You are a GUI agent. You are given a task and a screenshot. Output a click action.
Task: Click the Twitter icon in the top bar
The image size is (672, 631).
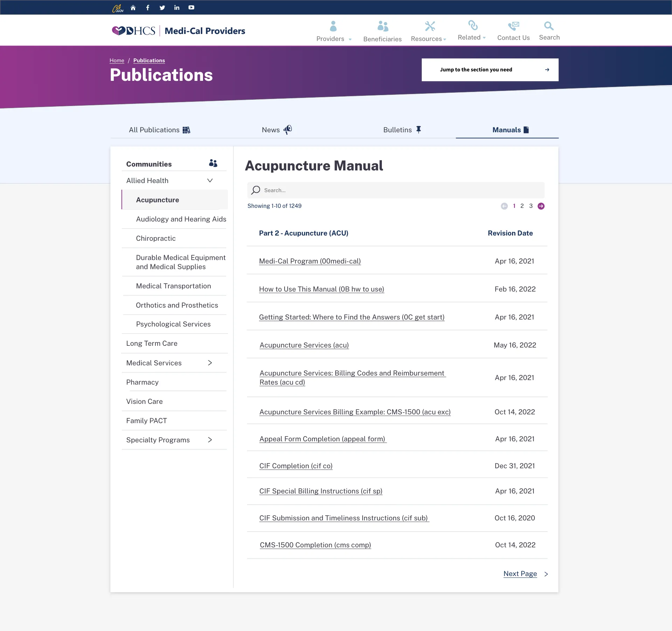pos(162,7)
